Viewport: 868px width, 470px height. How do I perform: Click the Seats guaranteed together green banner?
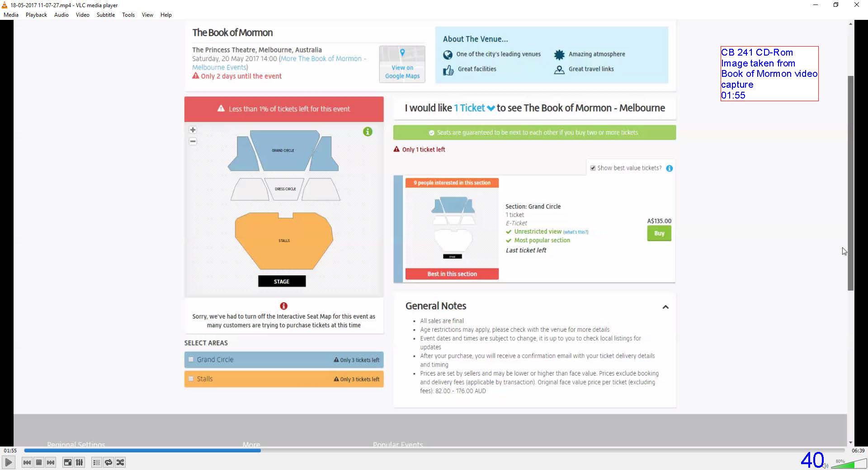(x=534, y=132)
